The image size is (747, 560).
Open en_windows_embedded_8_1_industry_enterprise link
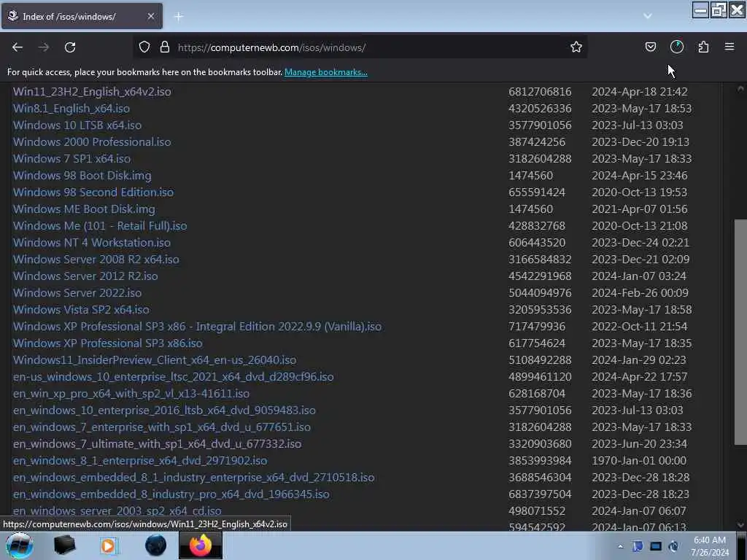[x=193, y=477]
